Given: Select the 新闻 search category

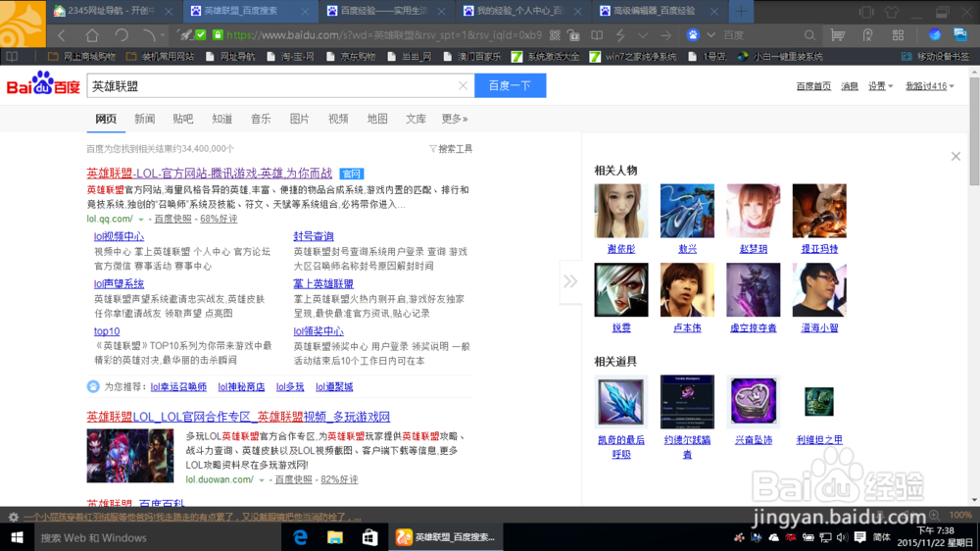Looking at the screenshot, I should coord(144,119).
